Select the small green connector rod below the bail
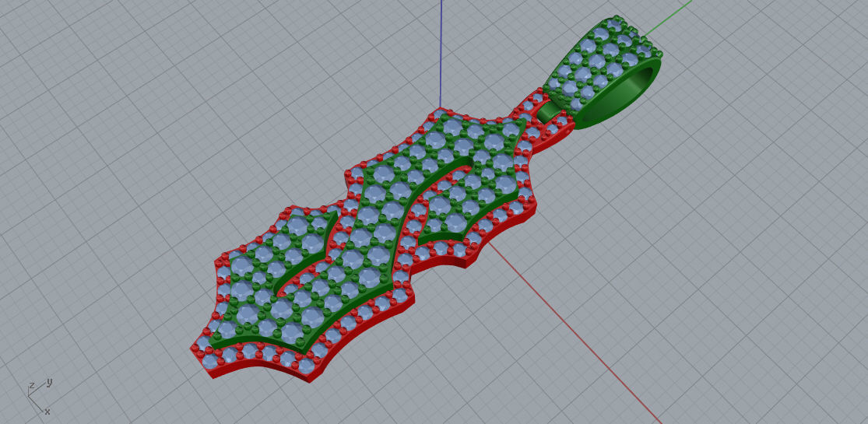 [549, 110]
